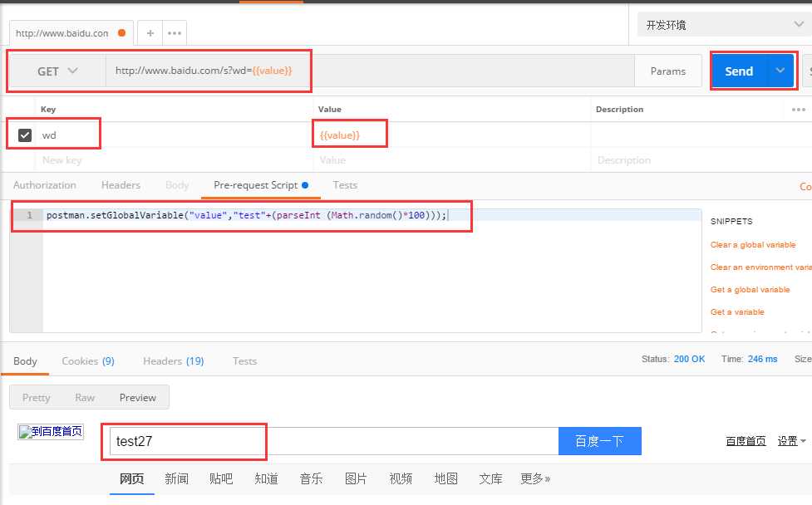Click the 246 ms time value
812x505 pixels.
pyautogui.click(x=762, y=359)
